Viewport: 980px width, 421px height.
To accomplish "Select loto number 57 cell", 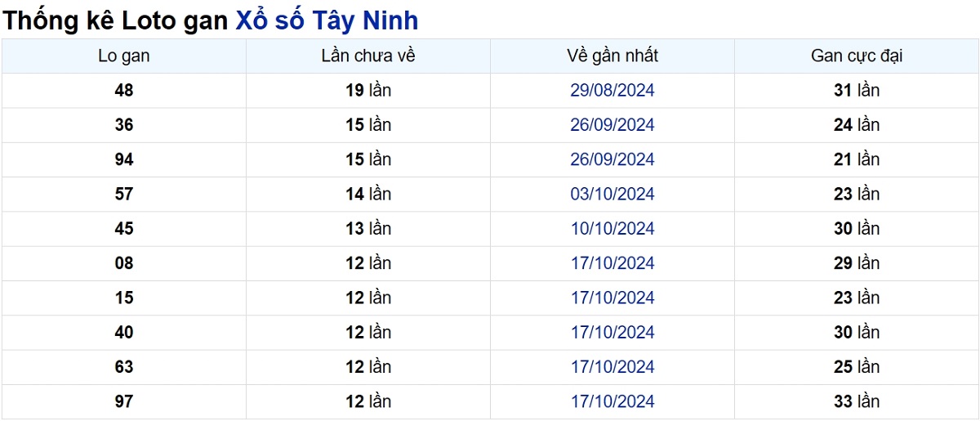I will coord(124,195).
